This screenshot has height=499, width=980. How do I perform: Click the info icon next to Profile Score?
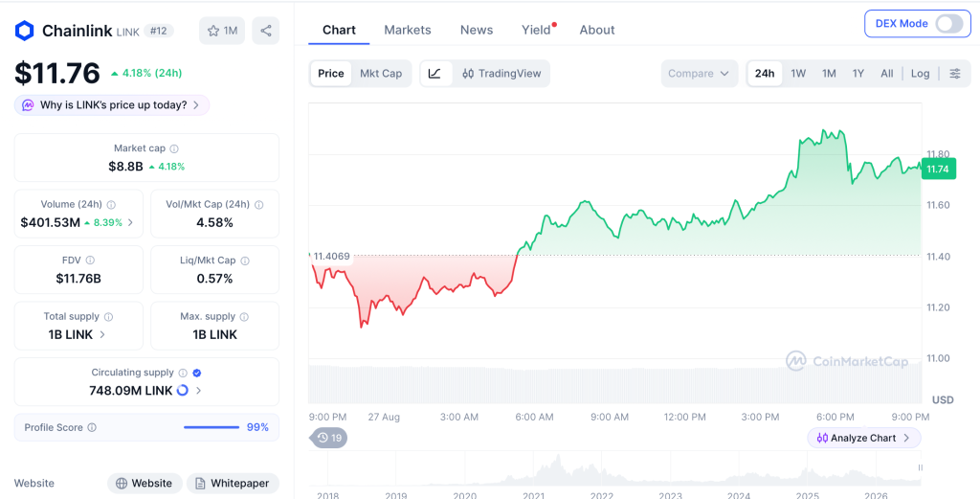[x=92, y=428]
